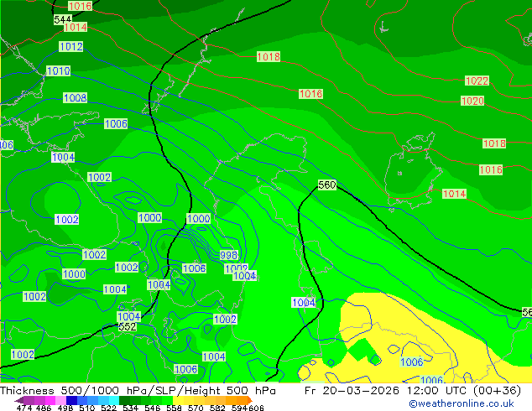
Task: Click the 582 legend value
Action: pos(217,408)
